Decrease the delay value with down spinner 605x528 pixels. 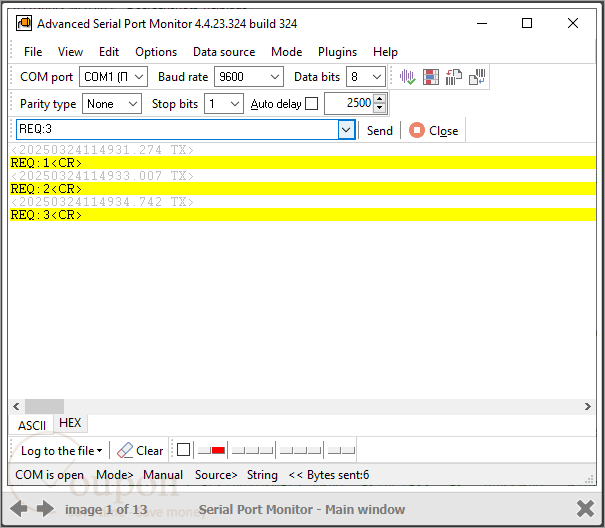click(x=380, y=108)
